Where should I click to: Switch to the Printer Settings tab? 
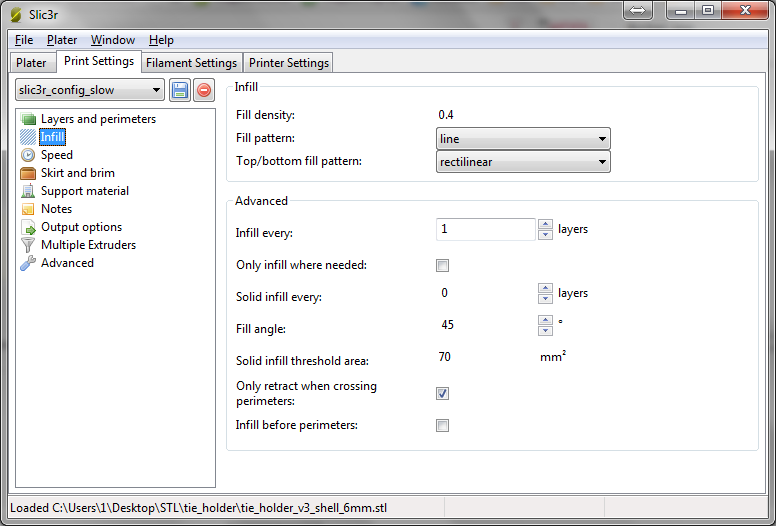click(x=289, y=63)
